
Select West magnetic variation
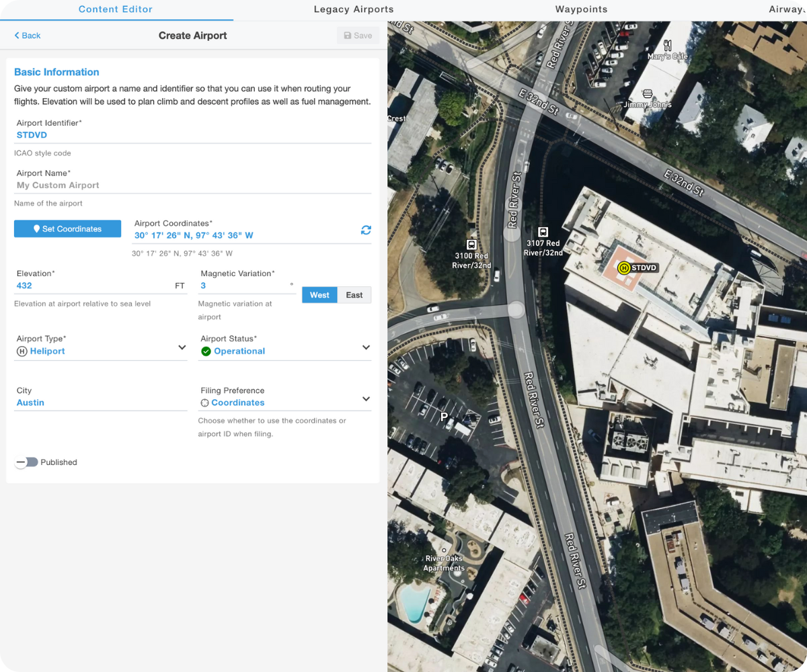coord(319,295)
